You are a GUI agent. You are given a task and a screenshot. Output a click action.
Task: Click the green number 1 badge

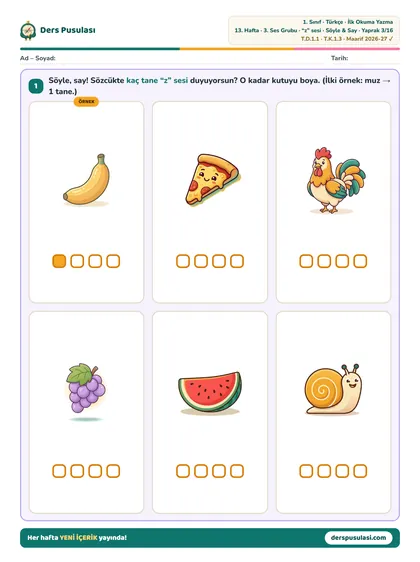(x=36, y=86)
